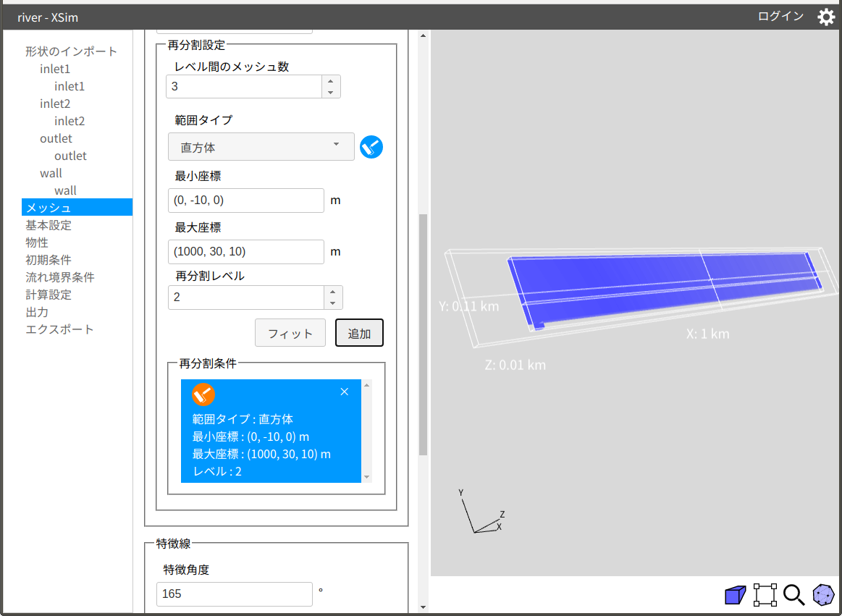Select 形状のインポート in the sidebar

(x=72, y=51)
